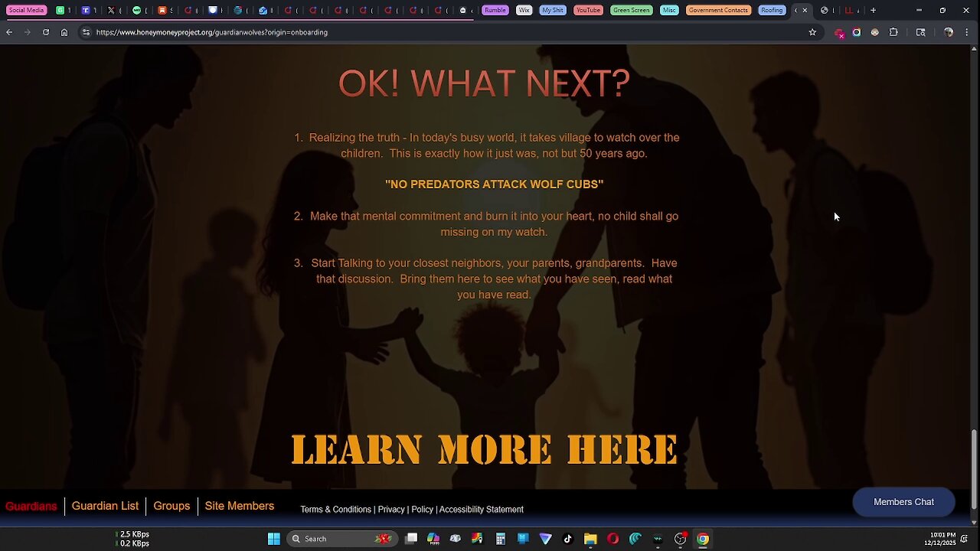Open the Privacy link in footer
The image size is (980, 551).
tap(391, 510)
